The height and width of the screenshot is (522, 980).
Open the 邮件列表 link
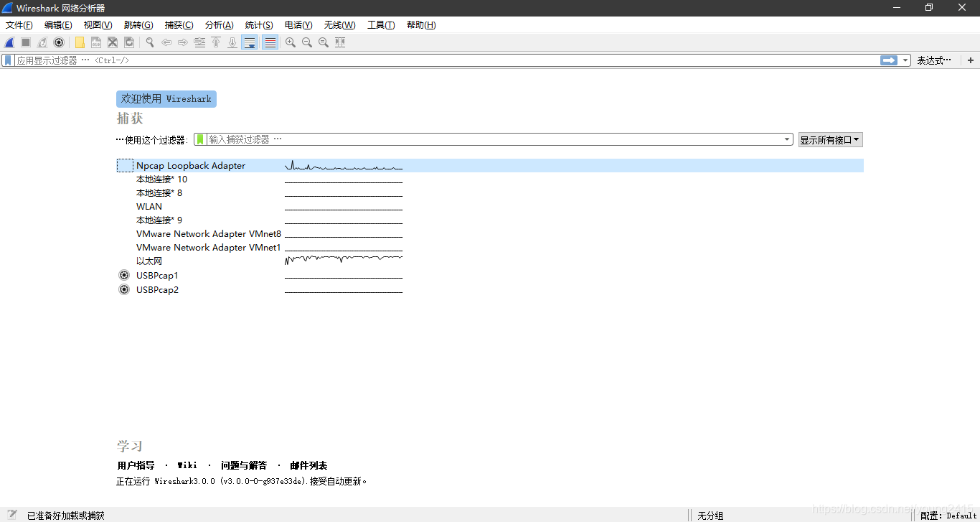click(x=308, y=465)
